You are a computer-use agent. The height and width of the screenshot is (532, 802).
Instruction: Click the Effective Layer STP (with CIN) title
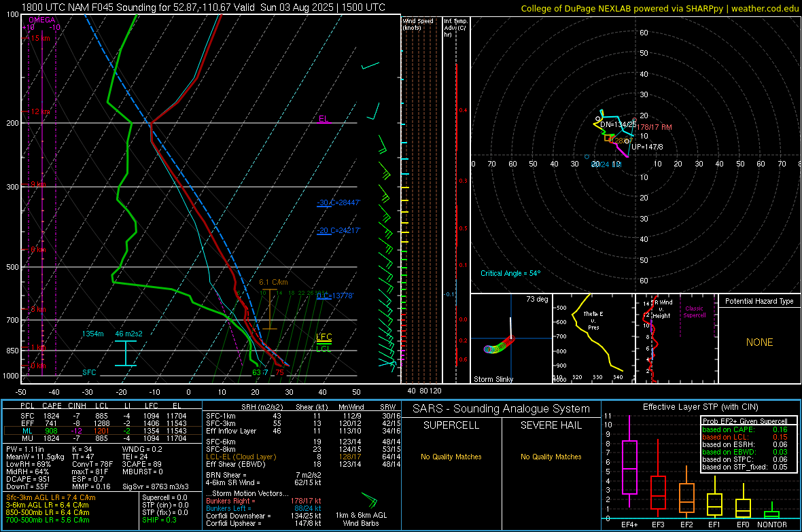[x=700, y=407]
